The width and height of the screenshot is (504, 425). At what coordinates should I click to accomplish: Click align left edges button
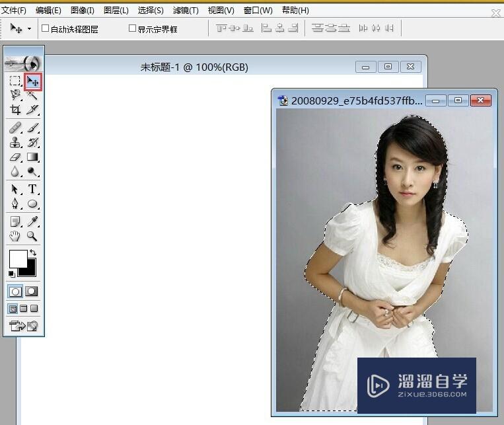[x=266, y=28]
